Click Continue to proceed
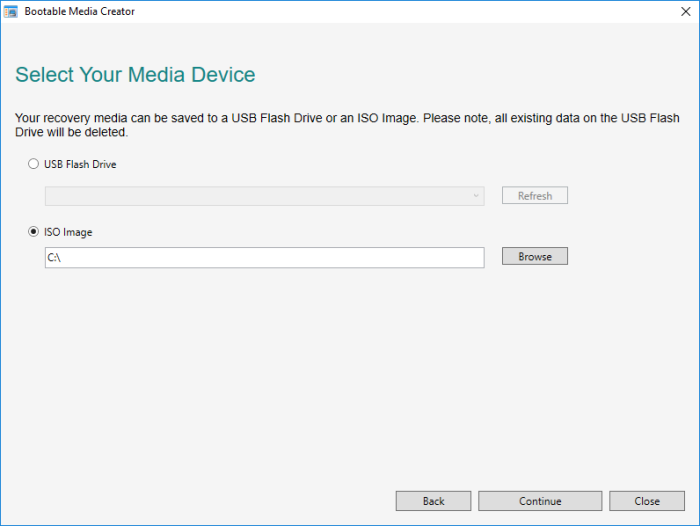The image size is (700, 526). (x=540, y=501)
